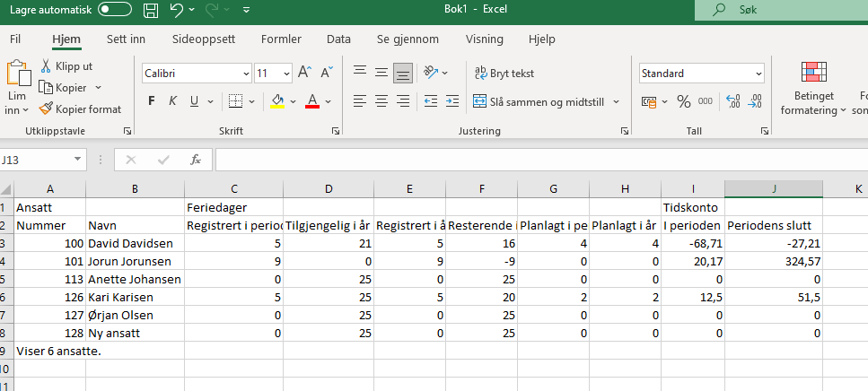Click the Søk search box
Image resolution: width=868 pixels, height=391 pixels.
click(781, 10)
